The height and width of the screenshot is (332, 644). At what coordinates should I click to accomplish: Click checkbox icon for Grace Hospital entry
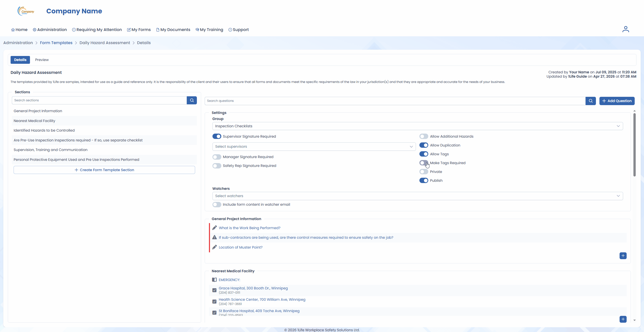pyautogui.click(x=214, y=290)
